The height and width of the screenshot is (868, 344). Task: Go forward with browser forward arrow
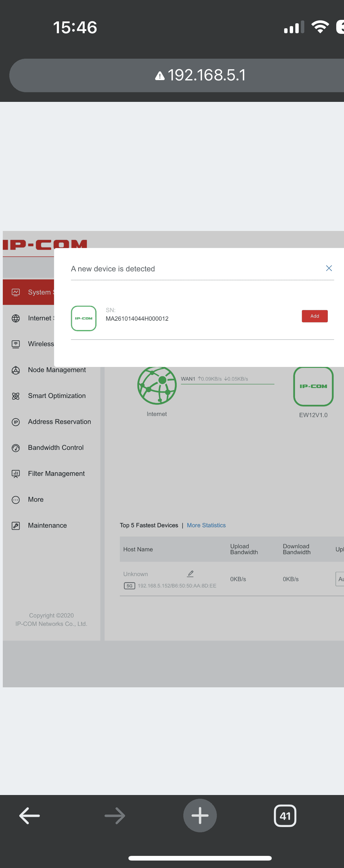[115, 816]
